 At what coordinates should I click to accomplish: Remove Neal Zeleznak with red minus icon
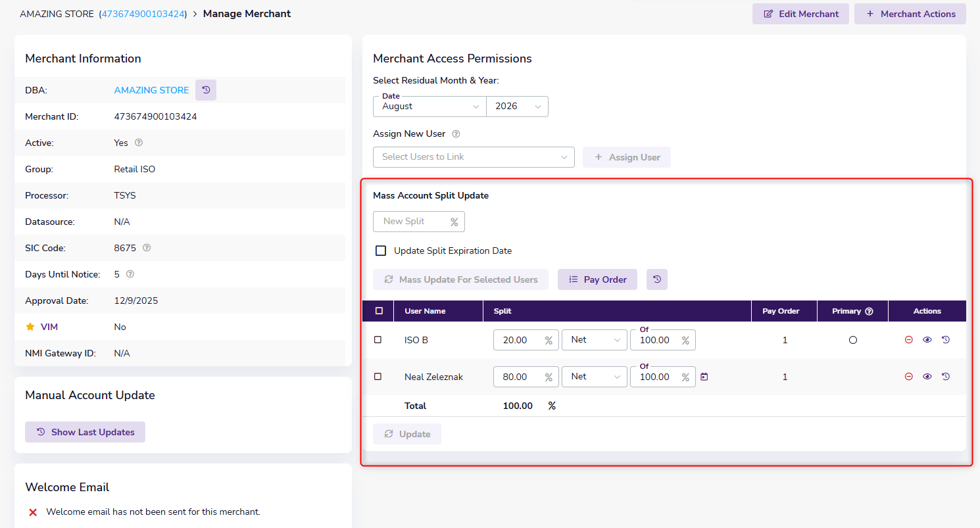(909, 377)
